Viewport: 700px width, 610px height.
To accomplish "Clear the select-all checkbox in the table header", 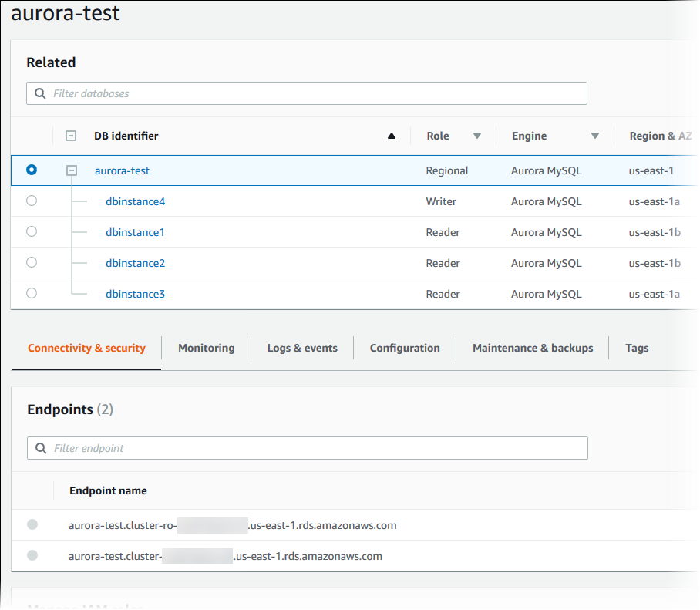I will click(71, 135).
